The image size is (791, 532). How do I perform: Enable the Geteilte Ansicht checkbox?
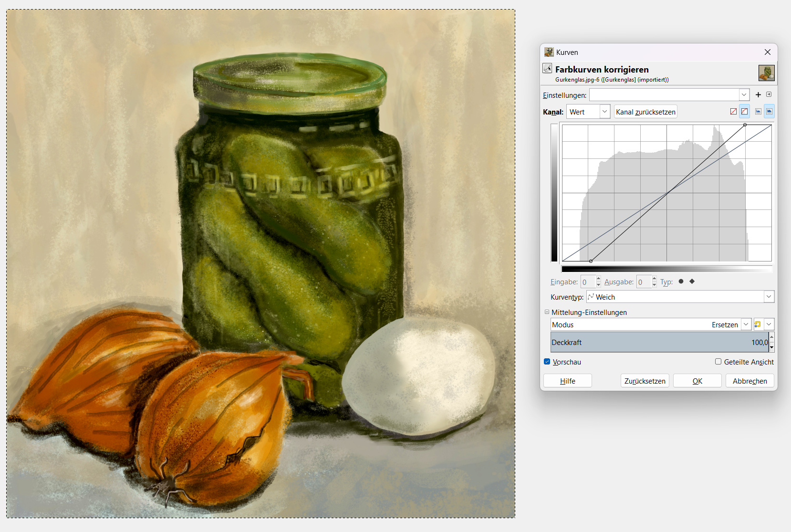(718, 362)
